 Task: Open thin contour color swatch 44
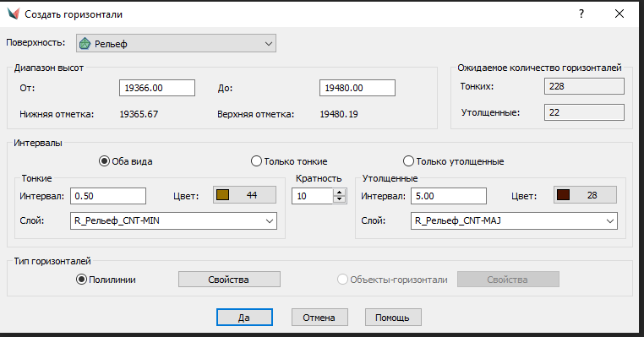(244, 195)
